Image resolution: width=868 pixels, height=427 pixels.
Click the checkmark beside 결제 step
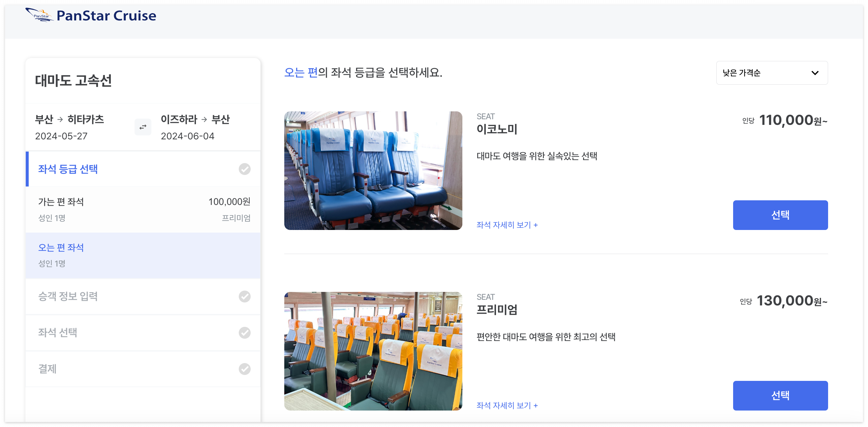tap(245, 369)
